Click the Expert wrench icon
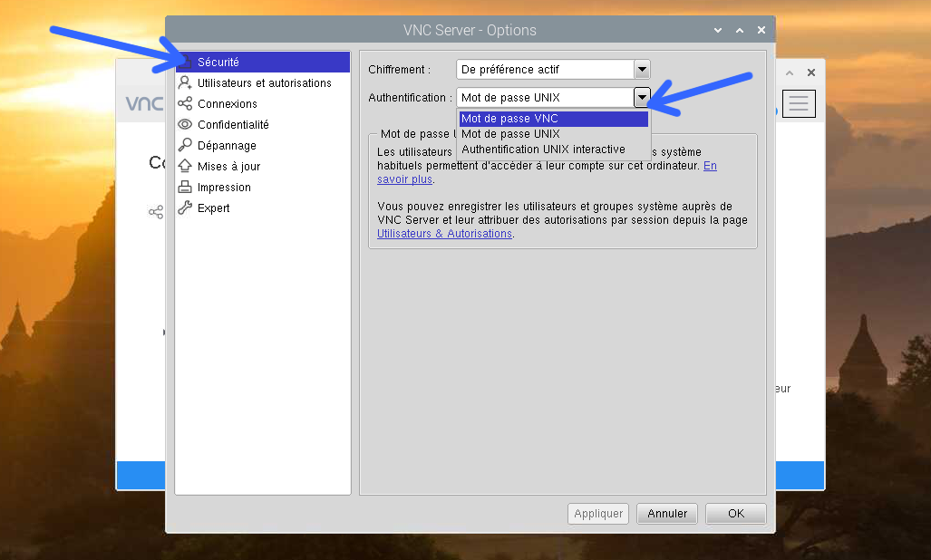The width and height of the screenshot is (931, 560). click(x=185, y=208)
